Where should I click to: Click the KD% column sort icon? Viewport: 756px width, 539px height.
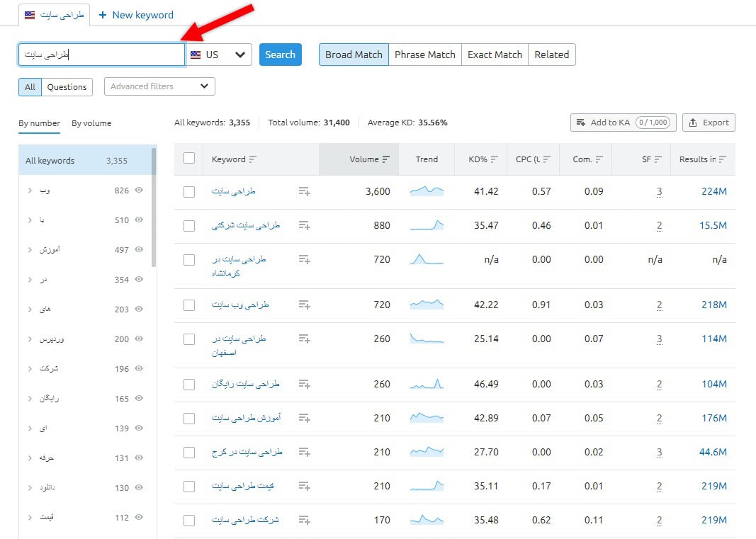(496, 159)
